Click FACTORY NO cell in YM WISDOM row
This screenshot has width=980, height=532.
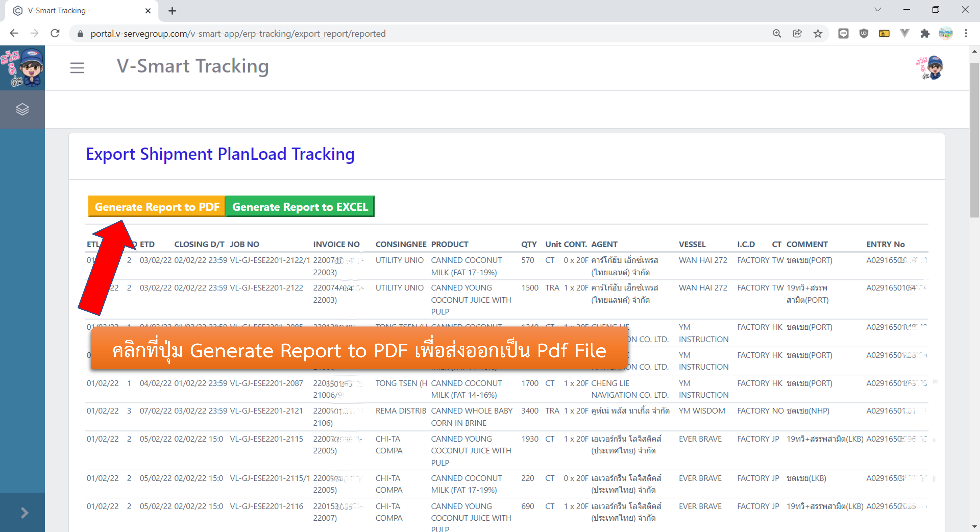click(760, 411)
